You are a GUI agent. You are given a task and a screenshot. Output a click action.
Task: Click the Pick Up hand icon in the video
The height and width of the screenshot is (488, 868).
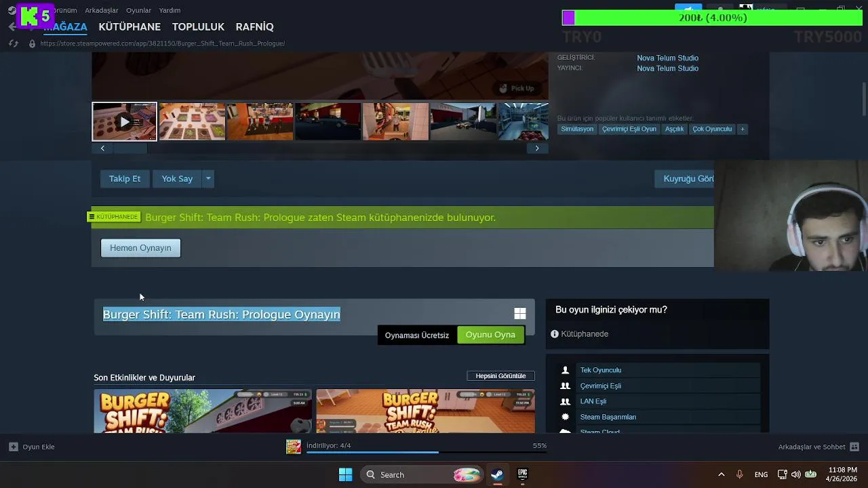pos(503,88)
